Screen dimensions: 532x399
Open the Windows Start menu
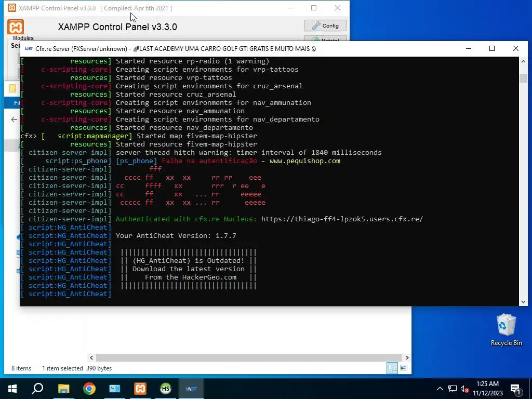tap(12, 389)
